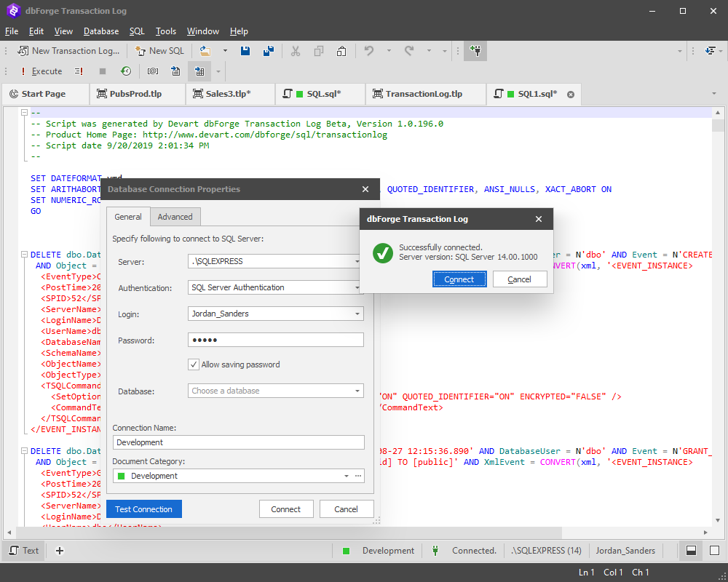The height and width of the screenshot is (582, 728).
Task: Click Cancel in the Connection Properties dialog
Action: click(x=347, y=509)
